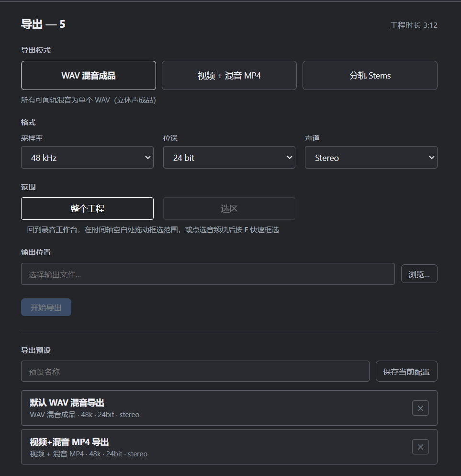Focus the 预设名称 input field
The image size is (461, 476).
coord(195,371)
